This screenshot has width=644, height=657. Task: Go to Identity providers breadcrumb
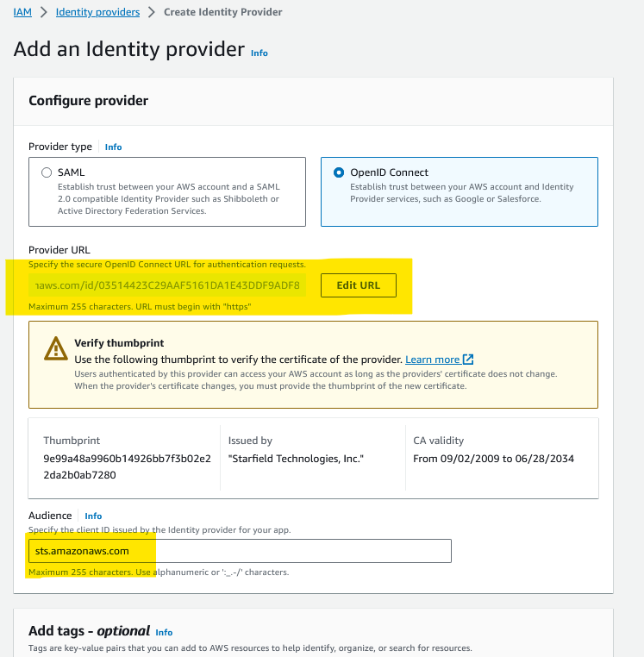pyautogui.click(x=97, y=12)
